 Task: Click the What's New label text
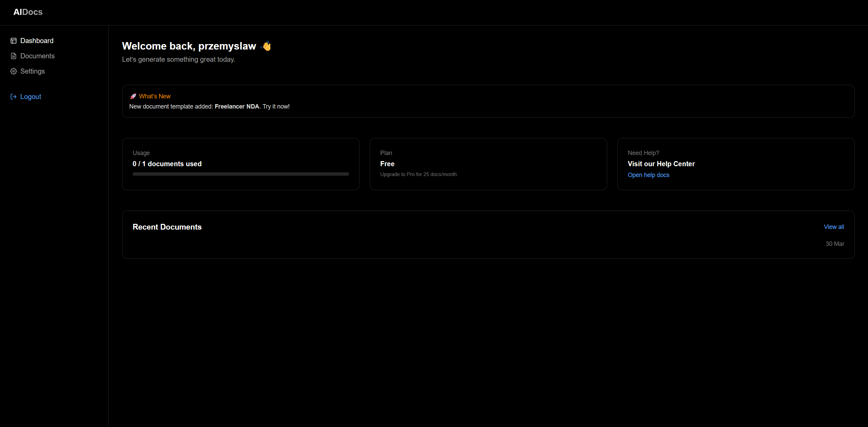(x=154, y=96)
